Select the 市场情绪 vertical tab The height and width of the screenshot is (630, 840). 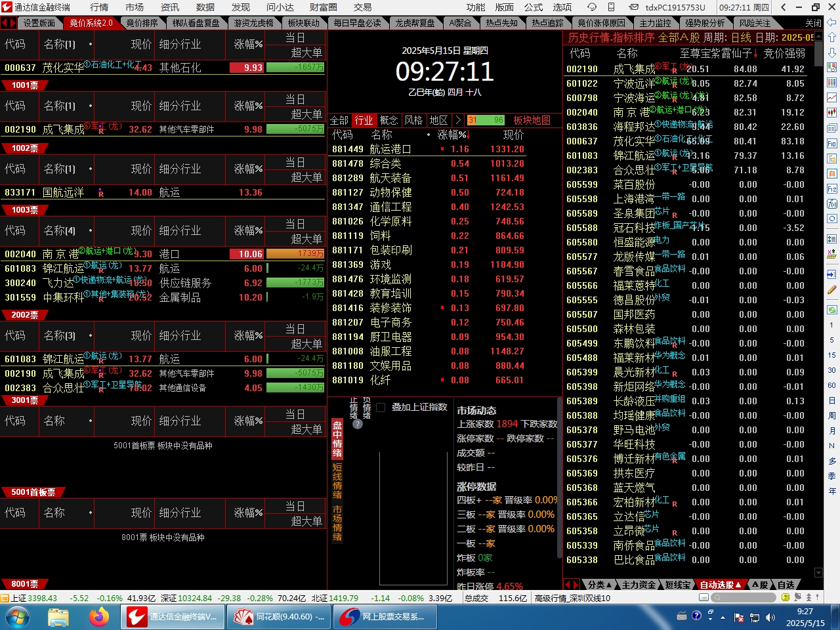(x=337, y=523)
